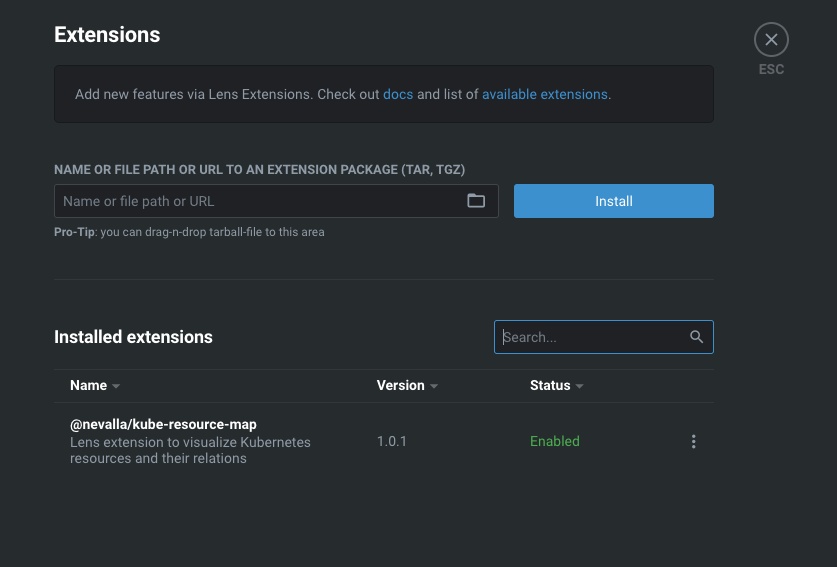Screen dimensions: 837x567
Task: Sort extensions by Version column header
Action: point(400,385)
